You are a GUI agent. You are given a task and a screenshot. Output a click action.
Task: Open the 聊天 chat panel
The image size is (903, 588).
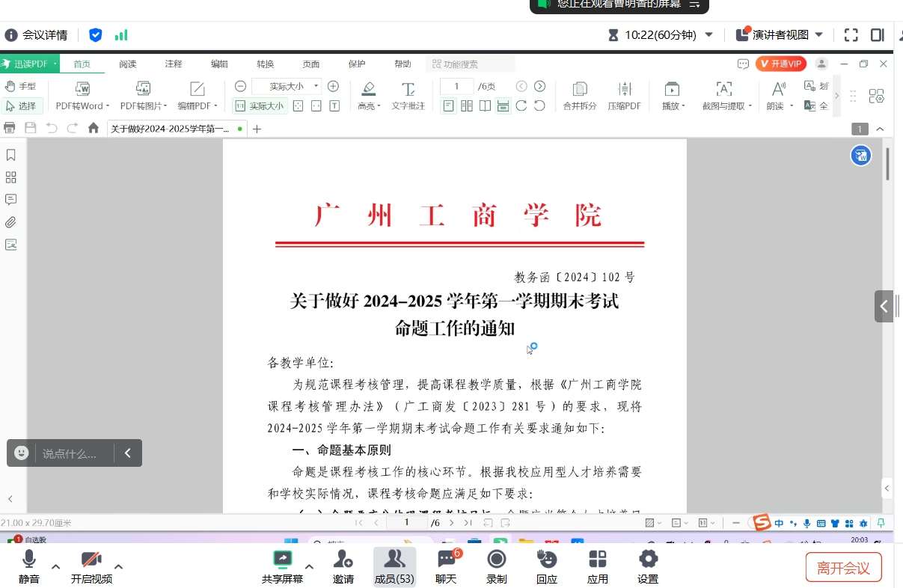tap(447, 566)
